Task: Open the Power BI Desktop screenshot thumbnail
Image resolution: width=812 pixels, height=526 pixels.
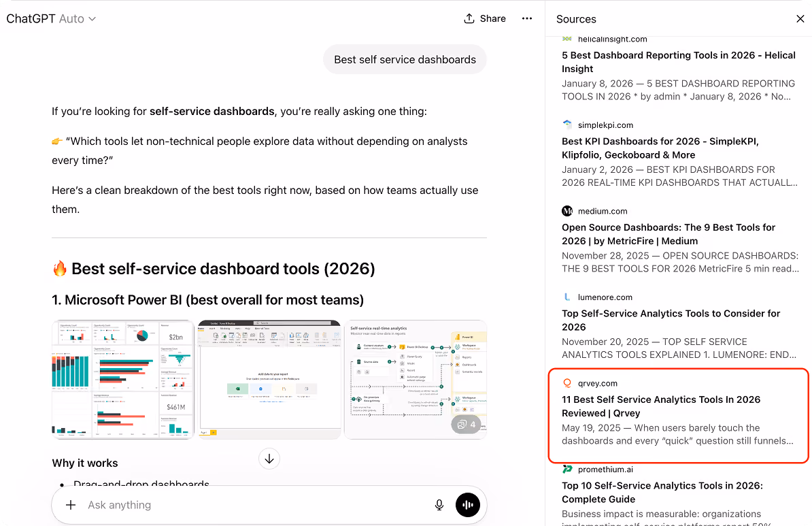Action: [269, 379]
